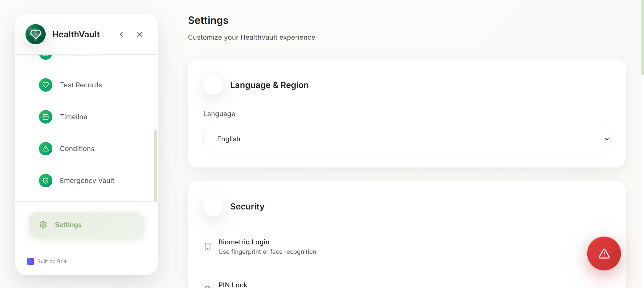Viewport: 644px width, 288px height.
Task: Close the sidebar with the X button
Action: (140, 35)
